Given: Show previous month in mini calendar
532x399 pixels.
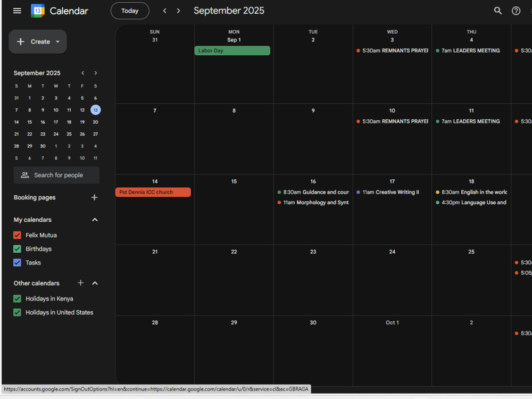Looking at the screenshot, I should (82, 73).
